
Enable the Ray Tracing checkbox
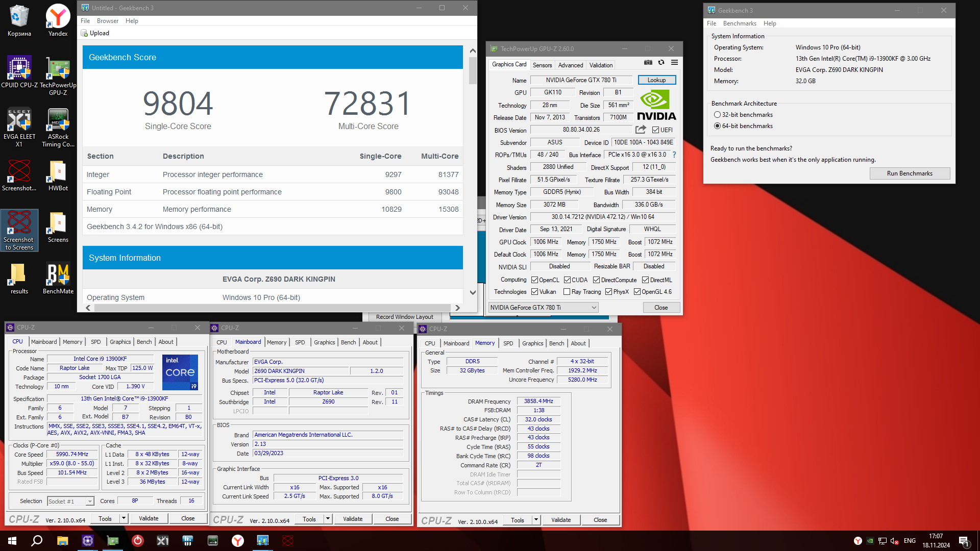tap(567, 292)
